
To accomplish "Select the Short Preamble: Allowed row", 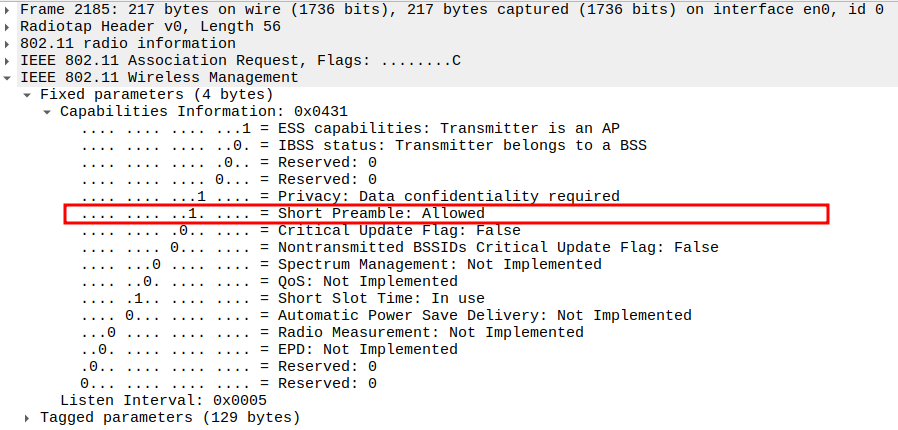I will (380, 213).
